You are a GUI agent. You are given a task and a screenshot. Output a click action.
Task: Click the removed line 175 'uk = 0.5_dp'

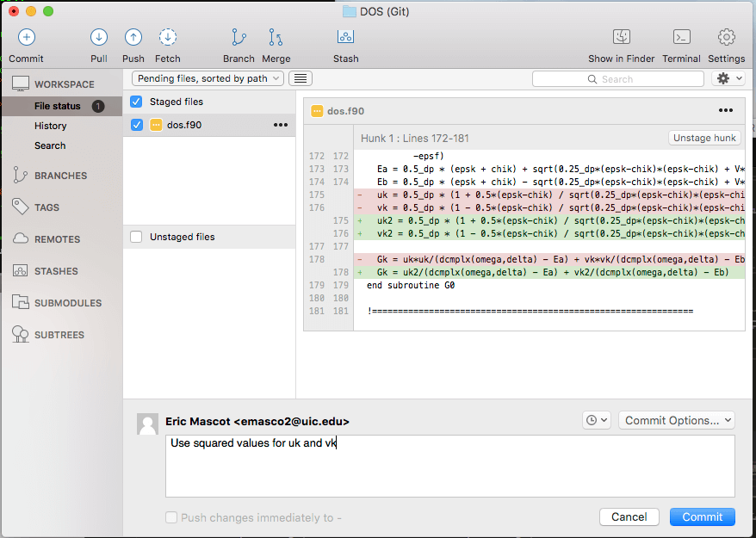pos(549,195)
